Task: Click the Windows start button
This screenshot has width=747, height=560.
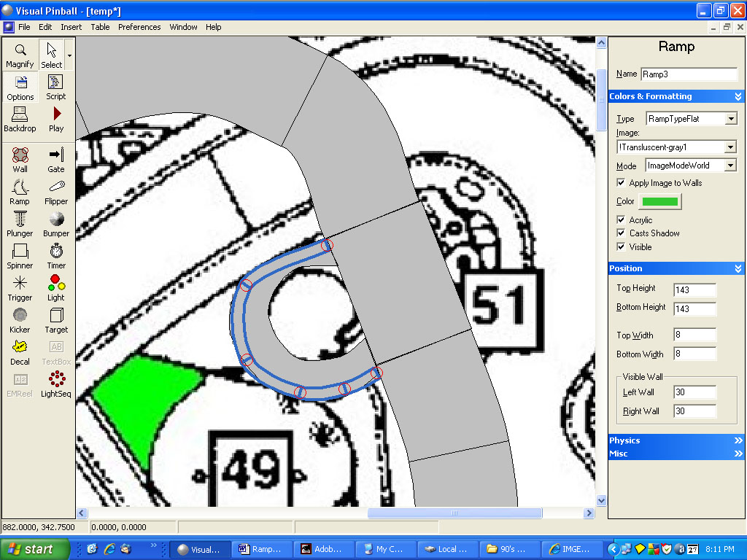Action: coord(34,549)
